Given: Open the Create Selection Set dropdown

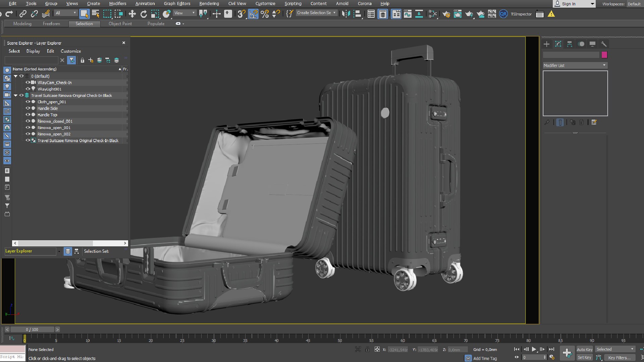Looking at the screenshot, I should click(x=316, y=13).
